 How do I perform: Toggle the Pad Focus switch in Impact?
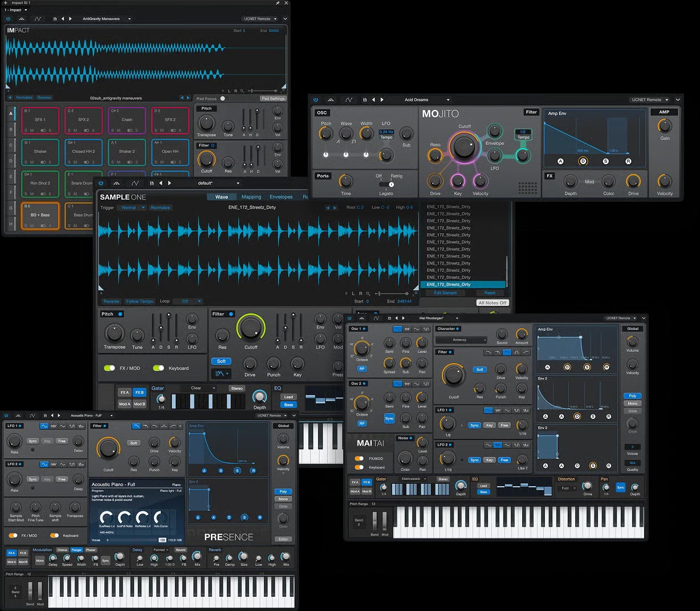pyautogui.click(x=223, y=99)
